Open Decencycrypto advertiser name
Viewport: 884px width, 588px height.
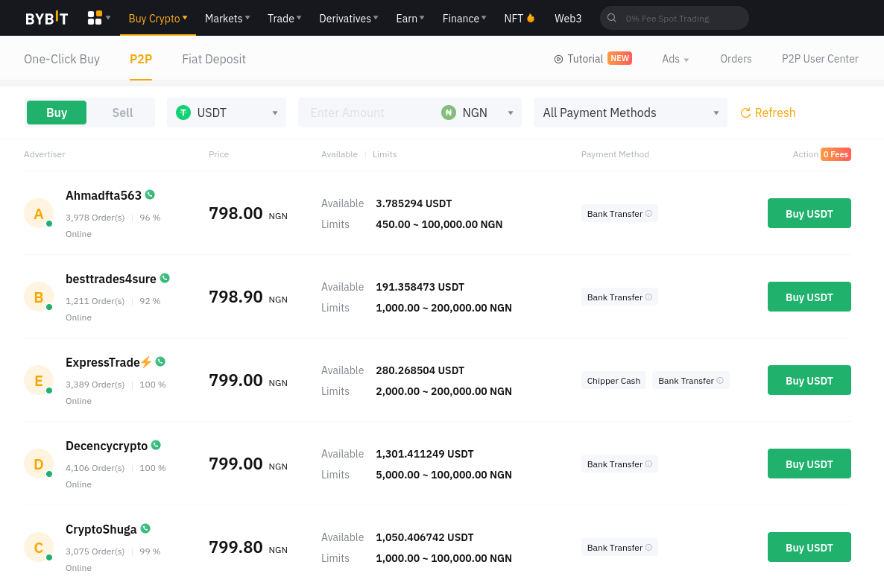pos(107,446)
